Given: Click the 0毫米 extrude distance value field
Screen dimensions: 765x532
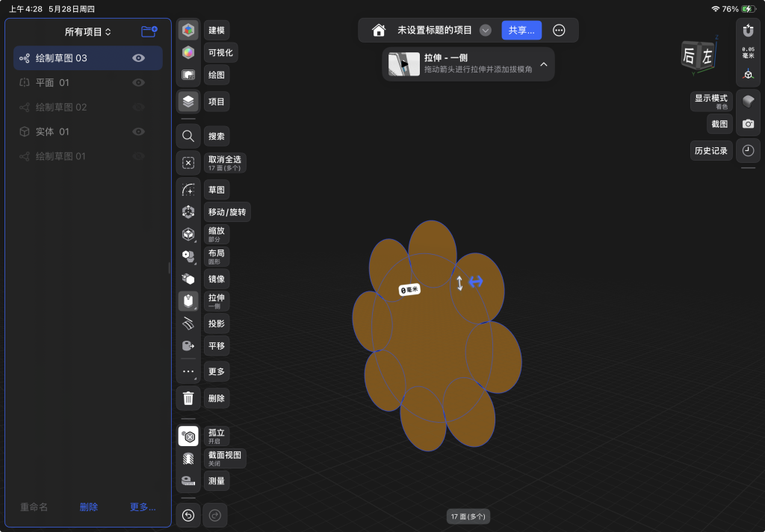Looking at the screenshot, I should click(409, 290).
